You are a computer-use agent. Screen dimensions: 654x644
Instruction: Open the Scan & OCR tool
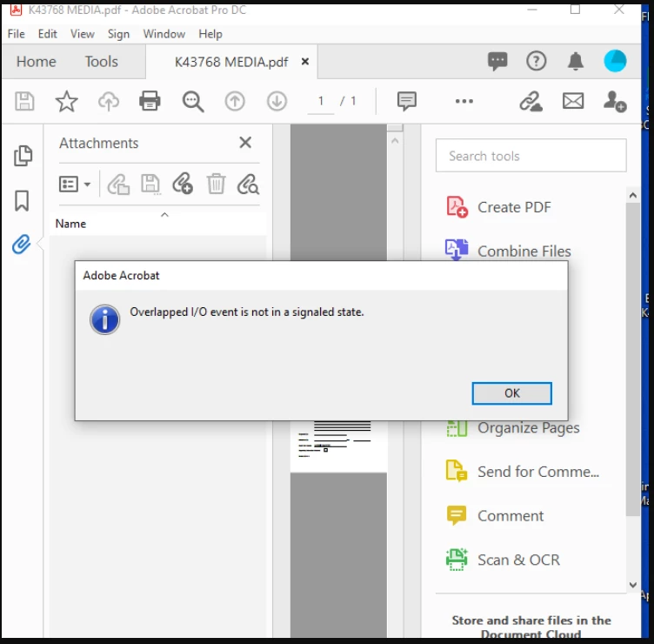(x=503, y=560)
